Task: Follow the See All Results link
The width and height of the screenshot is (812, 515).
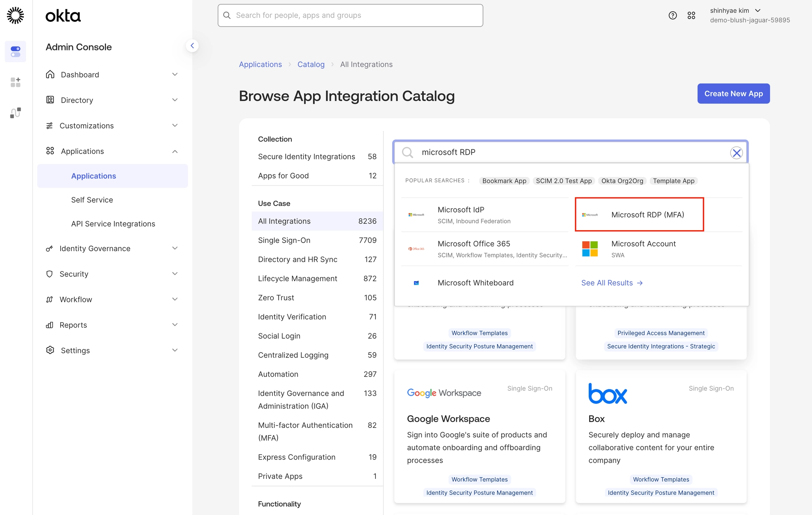Action: click(x=612, y=283)
